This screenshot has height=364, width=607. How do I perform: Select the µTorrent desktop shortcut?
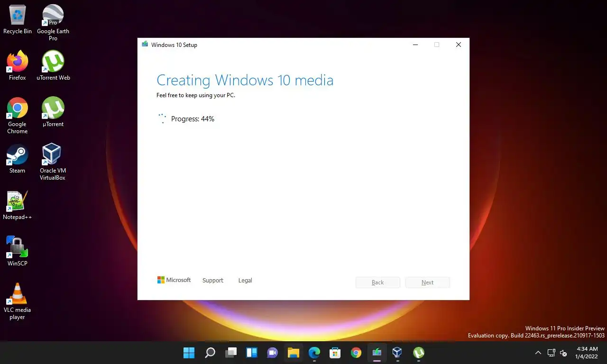53,112
